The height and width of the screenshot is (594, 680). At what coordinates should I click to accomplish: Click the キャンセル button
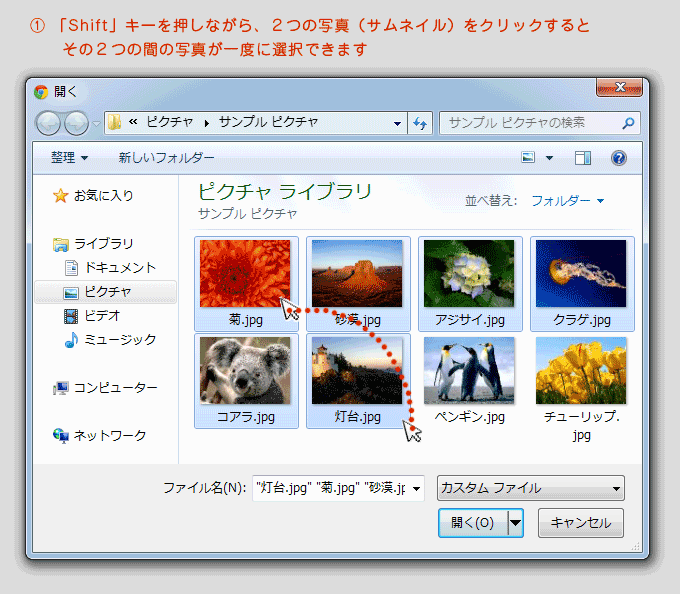point(581,522)
